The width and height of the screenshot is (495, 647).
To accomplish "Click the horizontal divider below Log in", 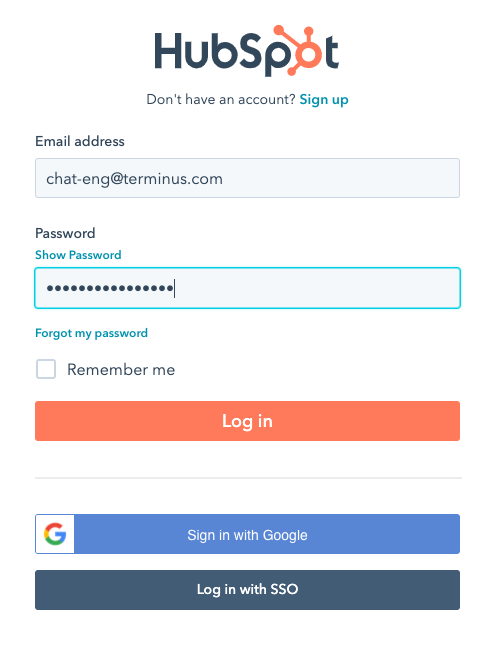I will click(248, 478).
